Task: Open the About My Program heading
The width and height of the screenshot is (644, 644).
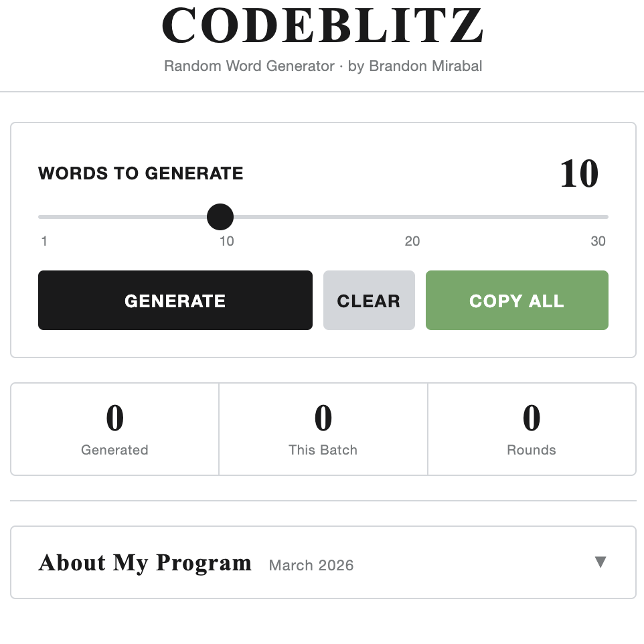Action: (145, 563)
